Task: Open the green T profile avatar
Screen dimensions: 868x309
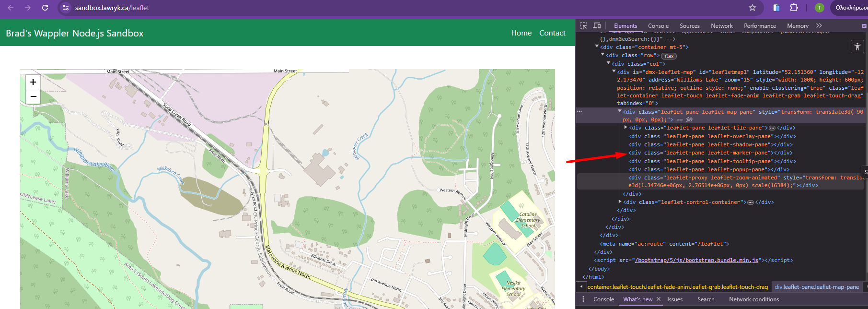Action: 820,8
